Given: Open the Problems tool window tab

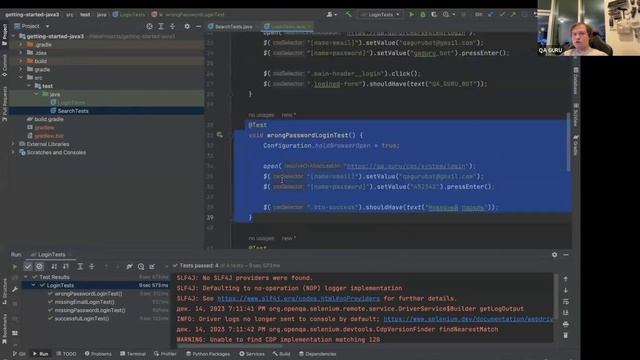Looking at the screenshot, I should (x=98, y=354).
